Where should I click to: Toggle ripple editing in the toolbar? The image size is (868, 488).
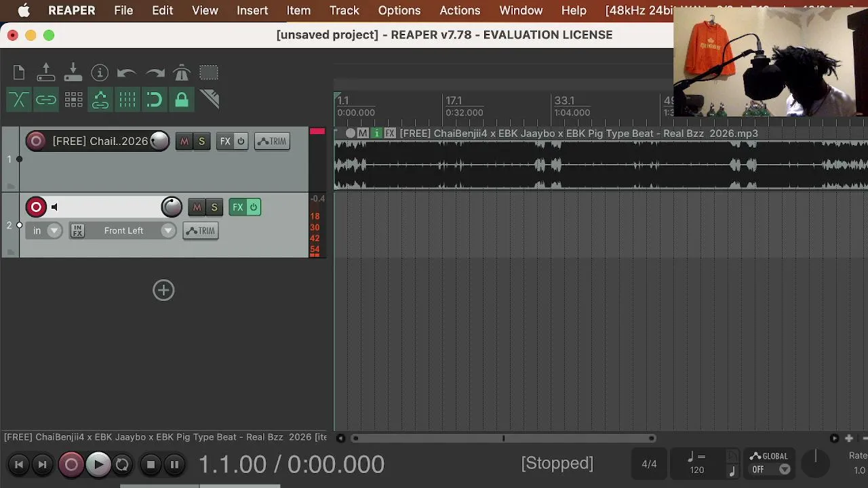pyautogui.click(x=73, y=100)
